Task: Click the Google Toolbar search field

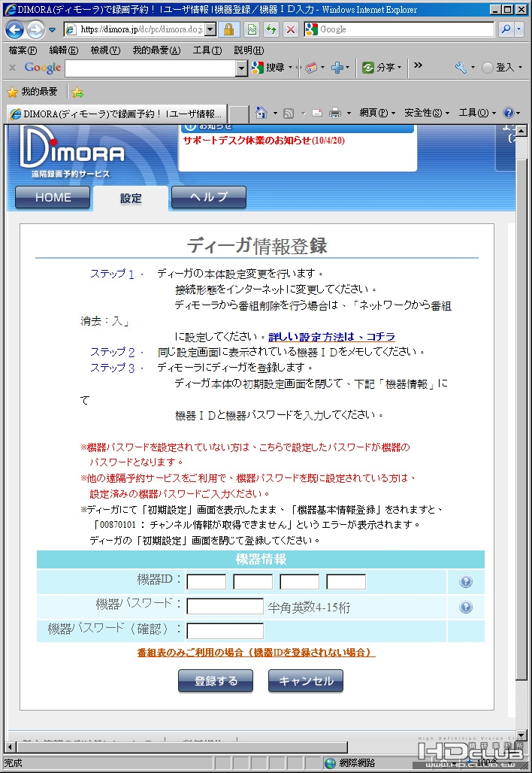Action: click(x=150, y=68)
